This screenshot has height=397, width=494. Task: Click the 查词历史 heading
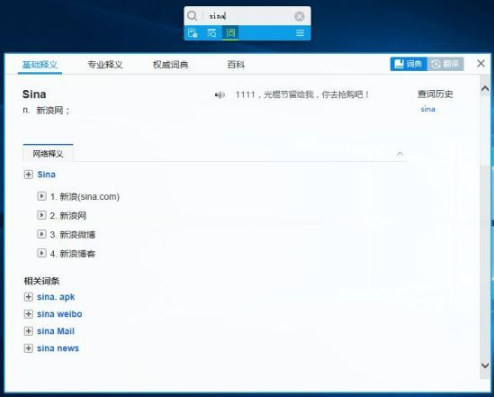[435, 94]
